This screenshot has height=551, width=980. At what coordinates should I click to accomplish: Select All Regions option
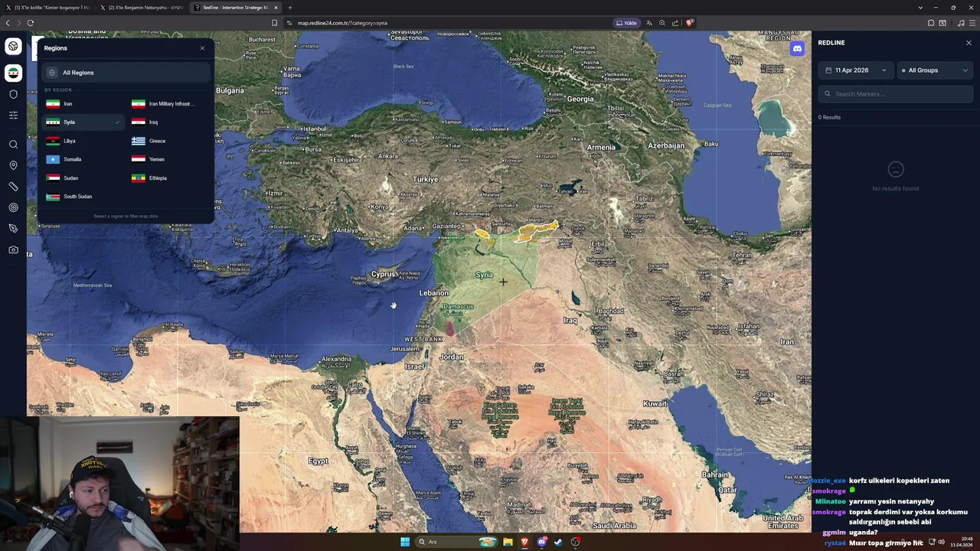pyautogui.click(x=126, y=73)
